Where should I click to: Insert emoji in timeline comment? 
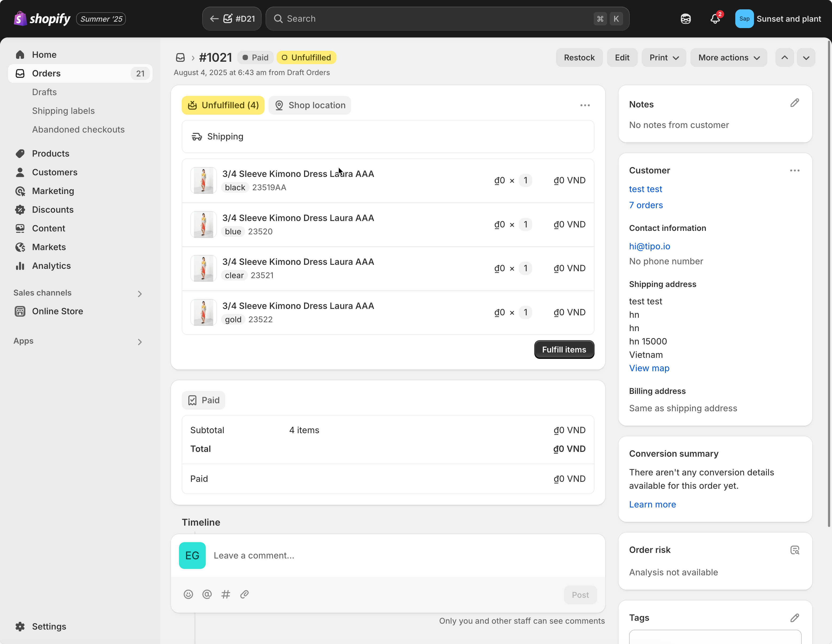click(188, 594)
